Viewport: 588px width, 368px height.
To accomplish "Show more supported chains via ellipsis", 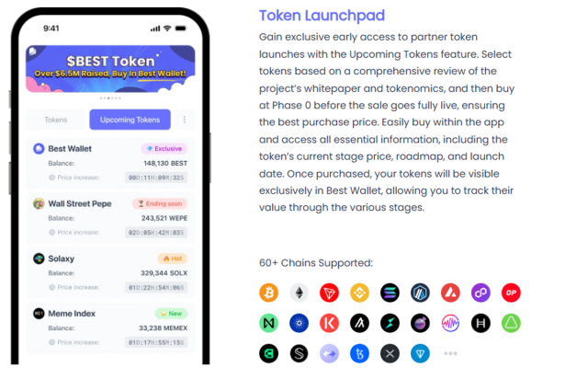I will [450, 353].
